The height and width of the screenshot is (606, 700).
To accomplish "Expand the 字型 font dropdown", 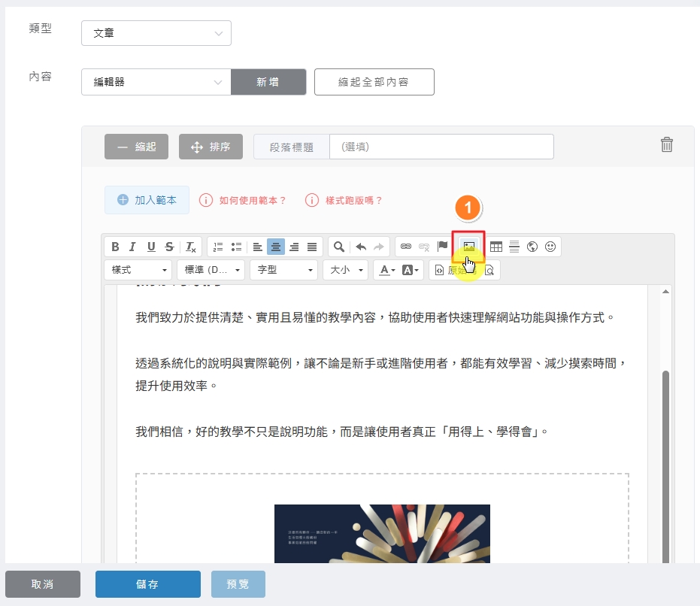I will point(285,270).
